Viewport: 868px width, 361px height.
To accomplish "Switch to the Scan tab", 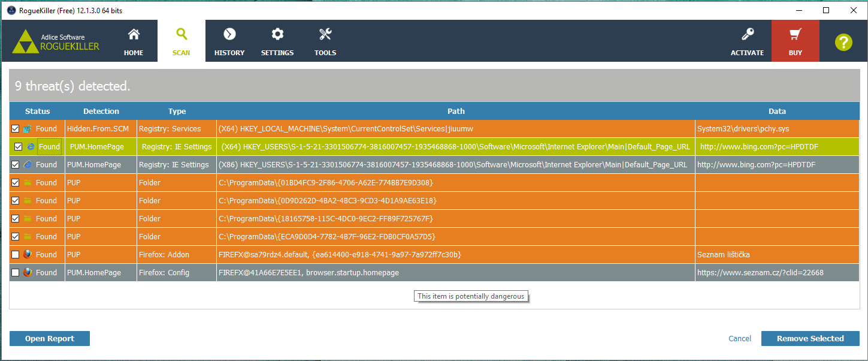I will click(x=182, y=41).
